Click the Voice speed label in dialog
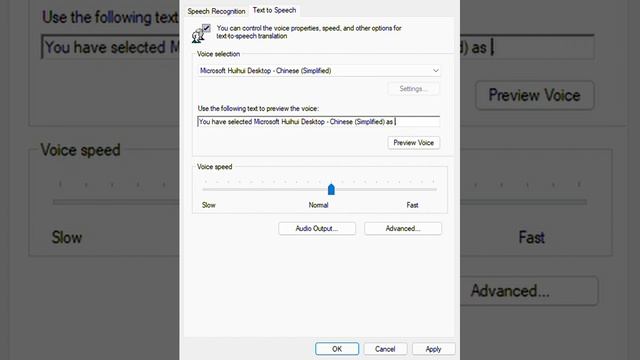 click(x=214, y=167)
